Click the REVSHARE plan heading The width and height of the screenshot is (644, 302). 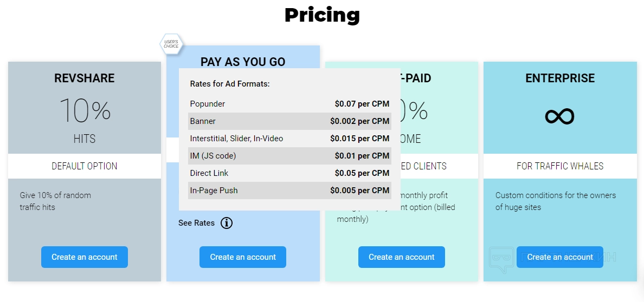(85, 78)
